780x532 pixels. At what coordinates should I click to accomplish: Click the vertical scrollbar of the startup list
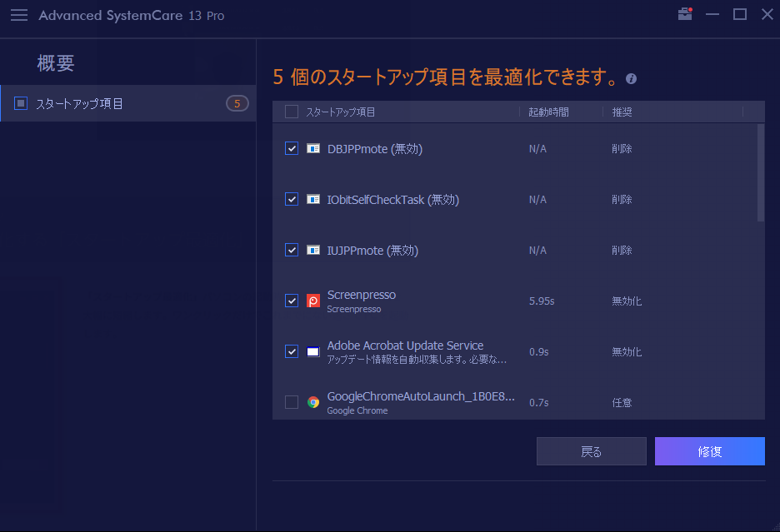point(761,172)
